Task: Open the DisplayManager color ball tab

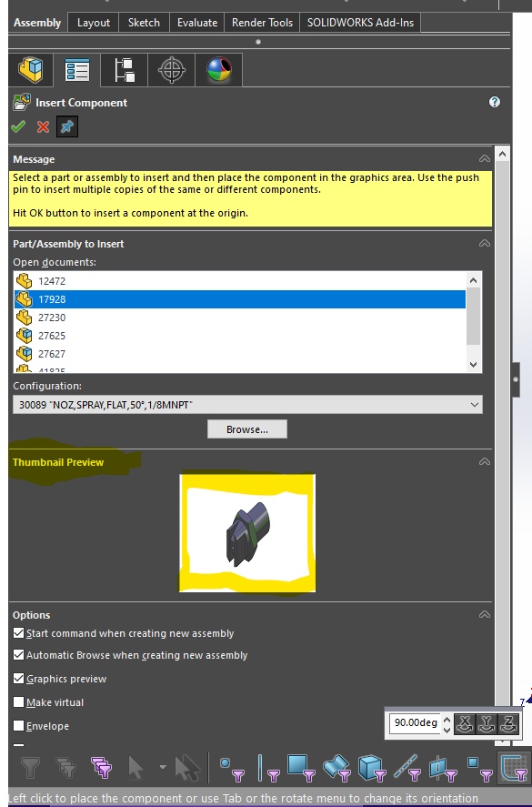Action: tap(218, 70)
